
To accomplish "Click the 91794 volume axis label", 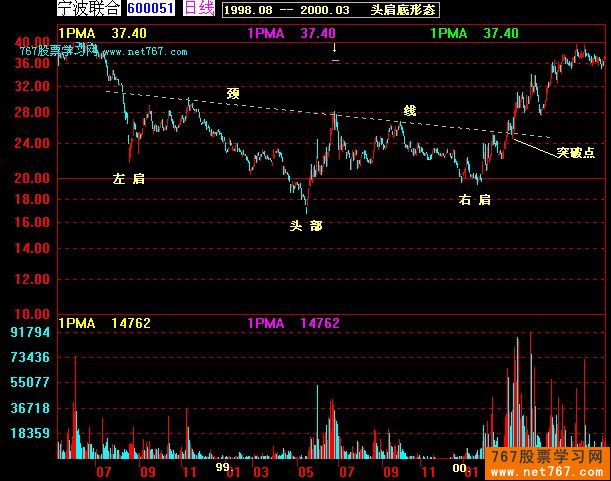I will 30,331.
